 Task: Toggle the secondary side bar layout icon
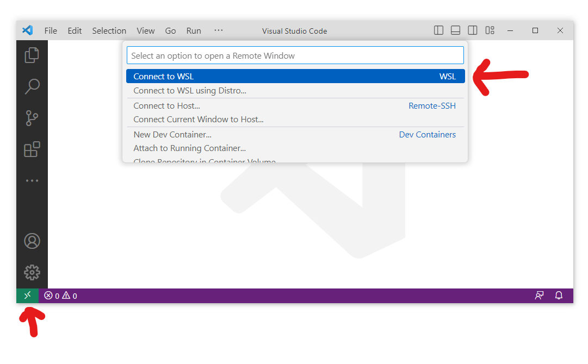[473, 30]
